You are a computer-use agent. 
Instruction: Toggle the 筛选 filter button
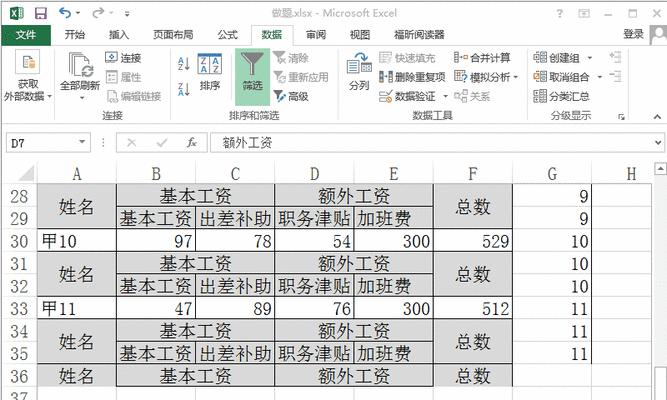click(252, 77)
